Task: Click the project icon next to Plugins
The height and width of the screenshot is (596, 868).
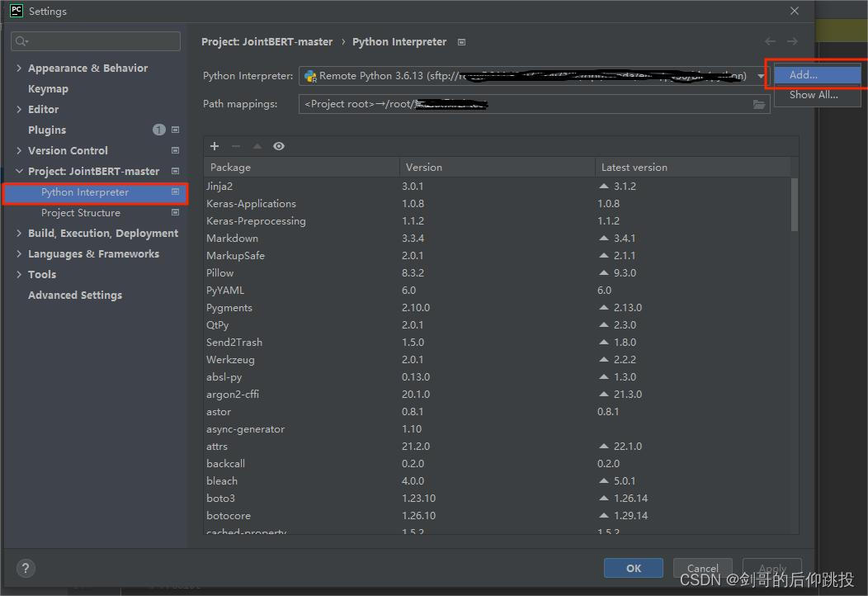Action: pyautogui.click(x=176, y=130)
